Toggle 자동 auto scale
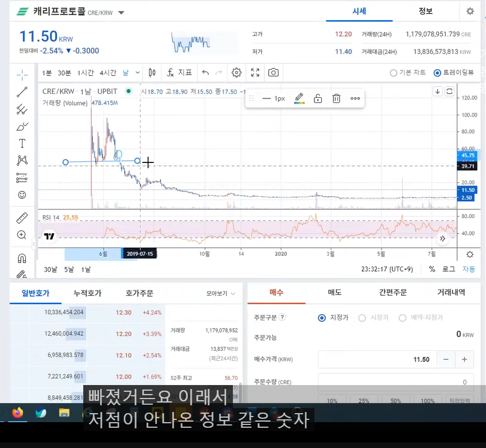This screenshot has width=486, height=448. coord(469,269)
